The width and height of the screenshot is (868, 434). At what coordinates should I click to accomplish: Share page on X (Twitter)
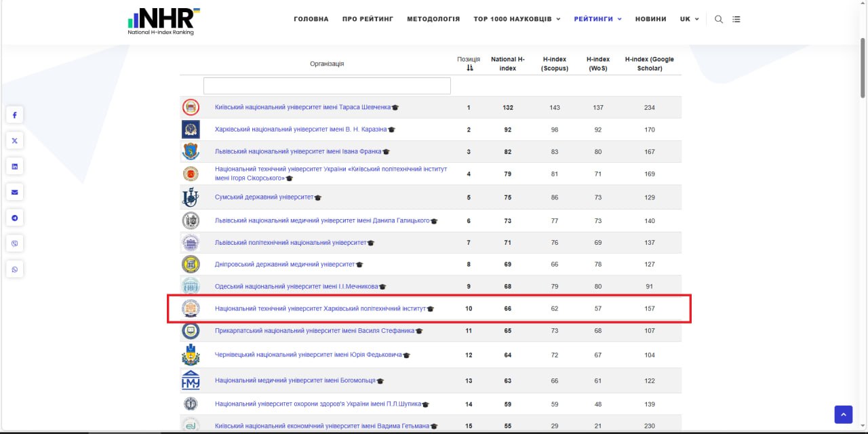[14, 141]
